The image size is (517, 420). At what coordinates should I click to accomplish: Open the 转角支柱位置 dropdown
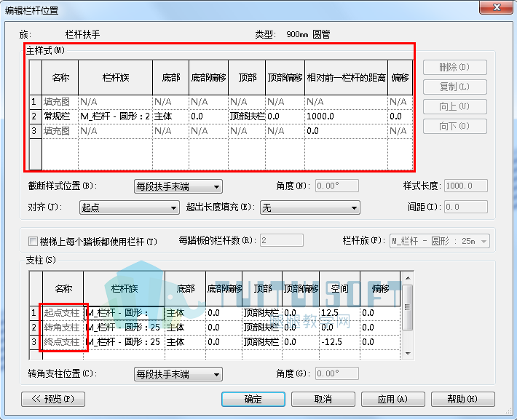pos(178,374)
